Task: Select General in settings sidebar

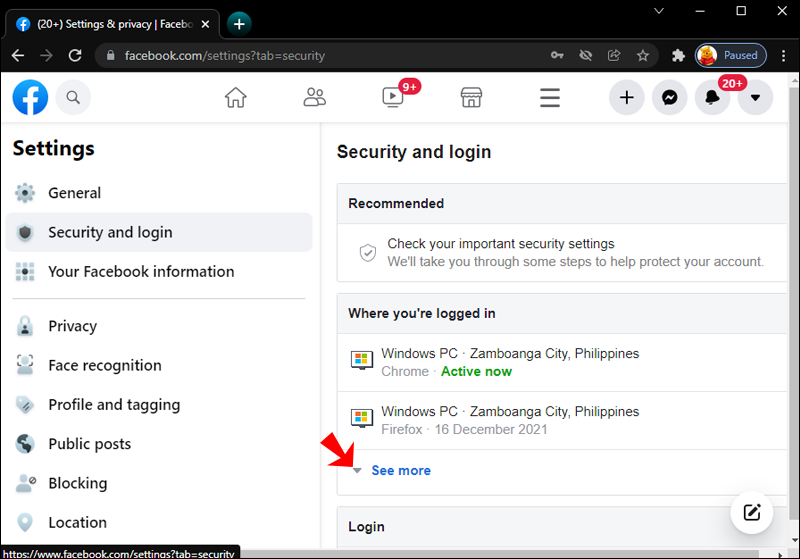Action: click(x=74, y=193)
